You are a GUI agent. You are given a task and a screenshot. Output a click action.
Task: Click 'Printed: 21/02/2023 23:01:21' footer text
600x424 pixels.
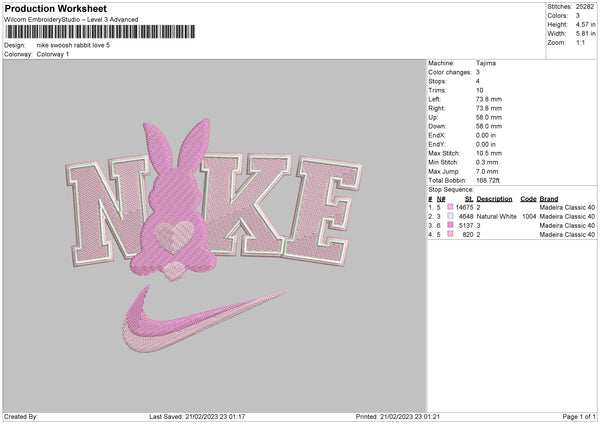[x=398, y=416]
